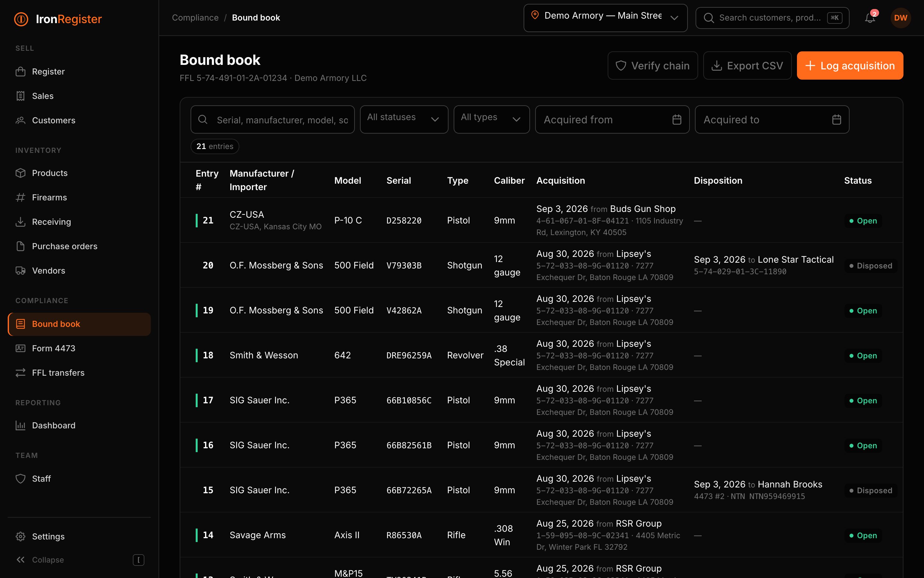The height and width of the screenshot is (578, 924).
Task: Collapse the sidebar with Collapse button
Action: [79, 560]
